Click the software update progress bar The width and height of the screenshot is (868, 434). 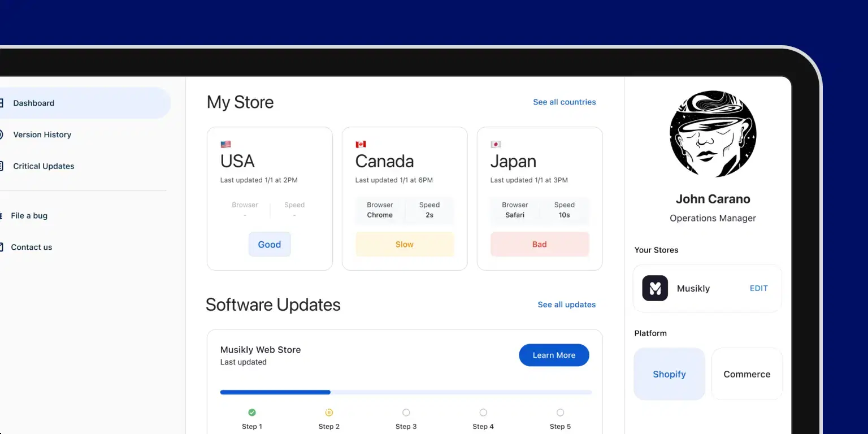click(406, 392)
